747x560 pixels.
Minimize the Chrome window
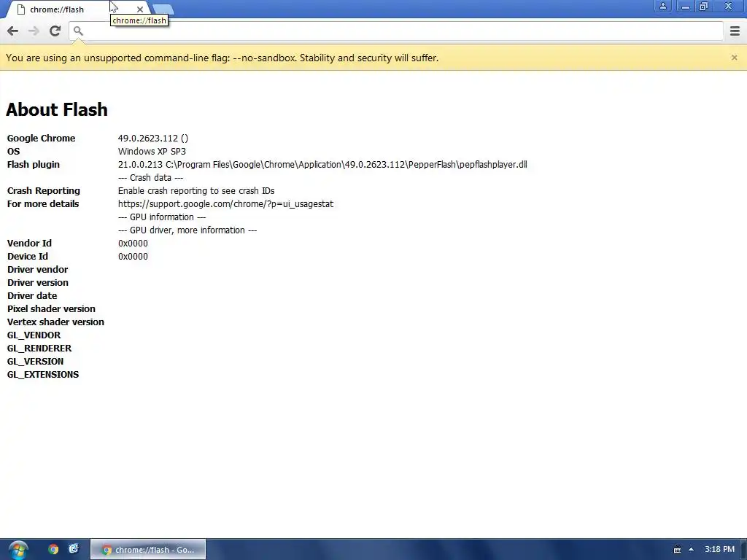point(686,6)
